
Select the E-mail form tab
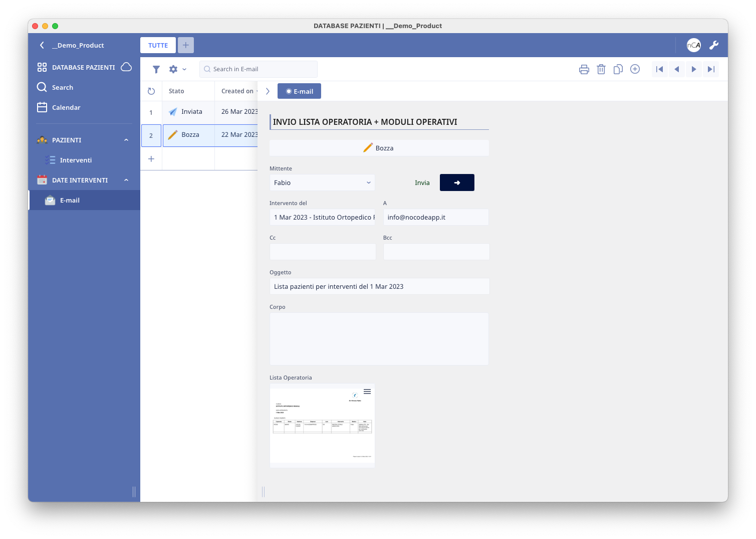point(299,91)
